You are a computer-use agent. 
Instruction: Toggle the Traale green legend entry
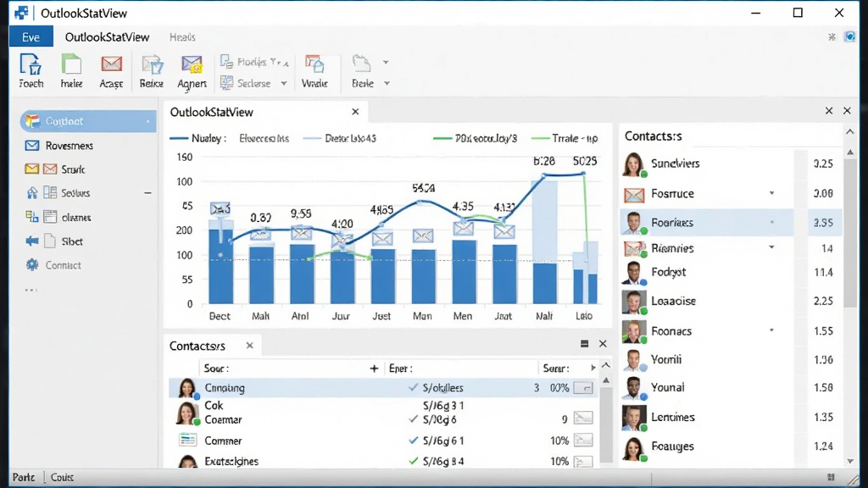(x=565, y=138)
